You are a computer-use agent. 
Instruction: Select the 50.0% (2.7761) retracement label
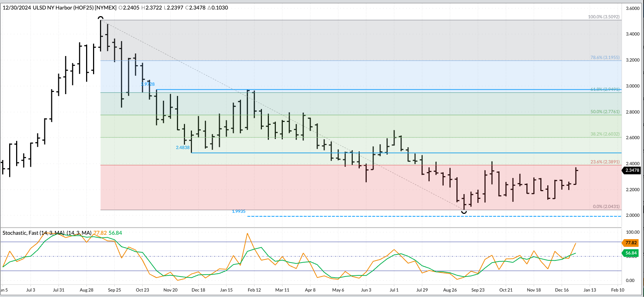605,112
